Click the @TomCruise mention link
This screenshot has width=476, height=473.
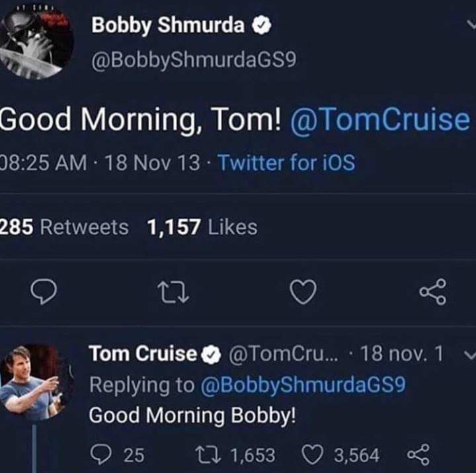click(379, 120)
